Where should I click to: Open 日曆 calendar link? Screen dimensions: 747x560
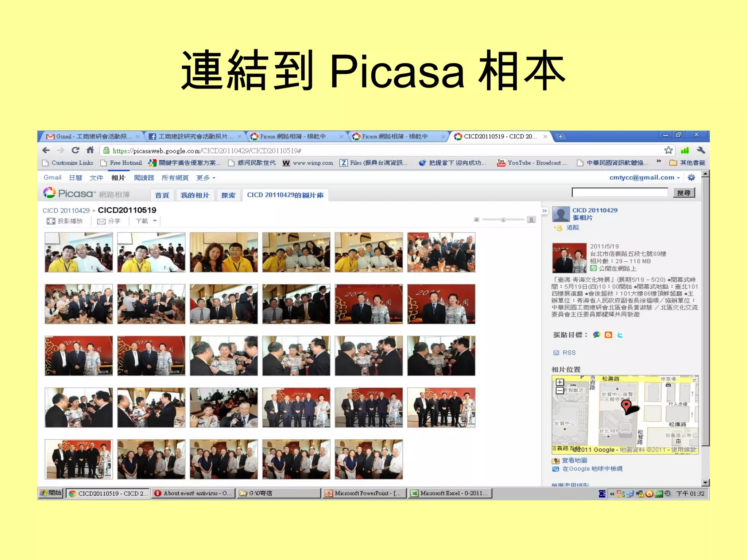(76, 178)
